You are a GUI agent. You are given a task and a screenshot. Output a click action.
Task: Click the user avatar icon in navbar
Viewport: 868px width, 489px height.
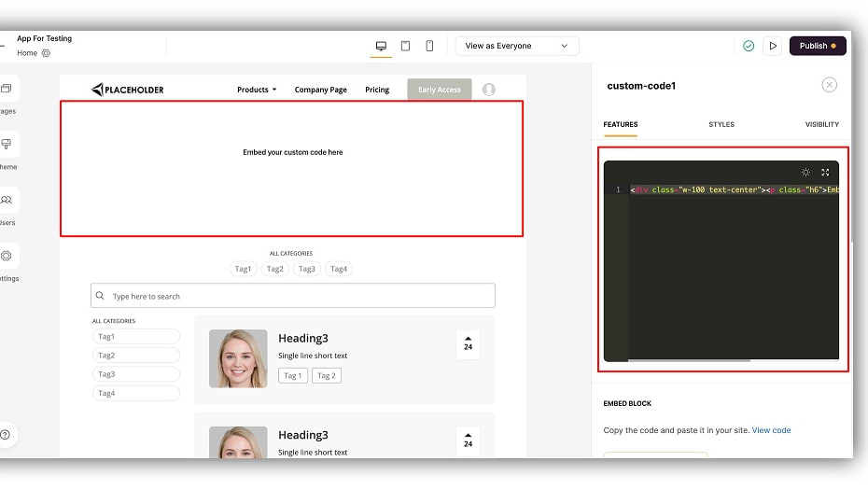click(489, 90)
